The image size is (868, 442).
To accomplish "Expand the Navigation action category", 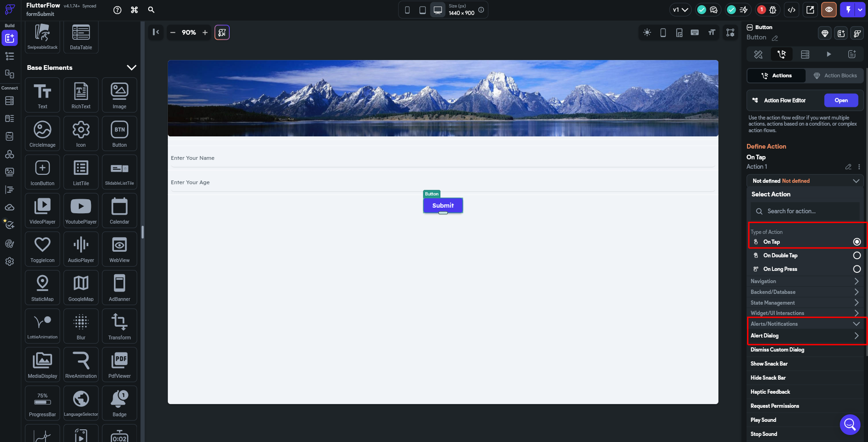I will click(804, 281).
